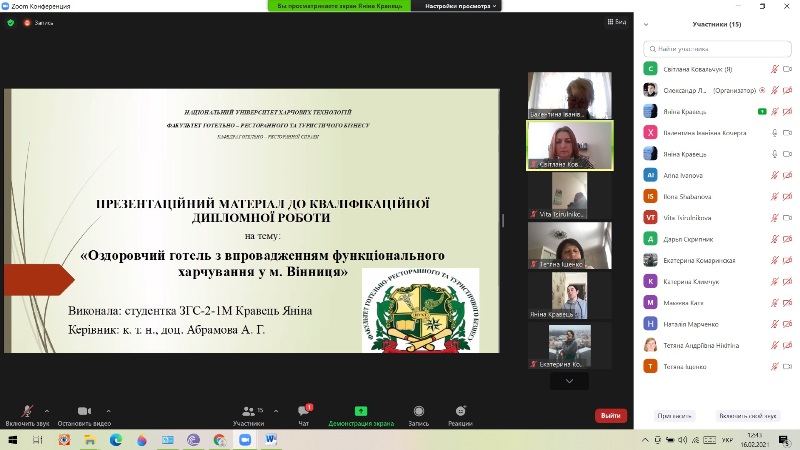Select Яніна Кравець video thumbnail
This screenshot has width=800, height=450.
[x=569, y=295]
